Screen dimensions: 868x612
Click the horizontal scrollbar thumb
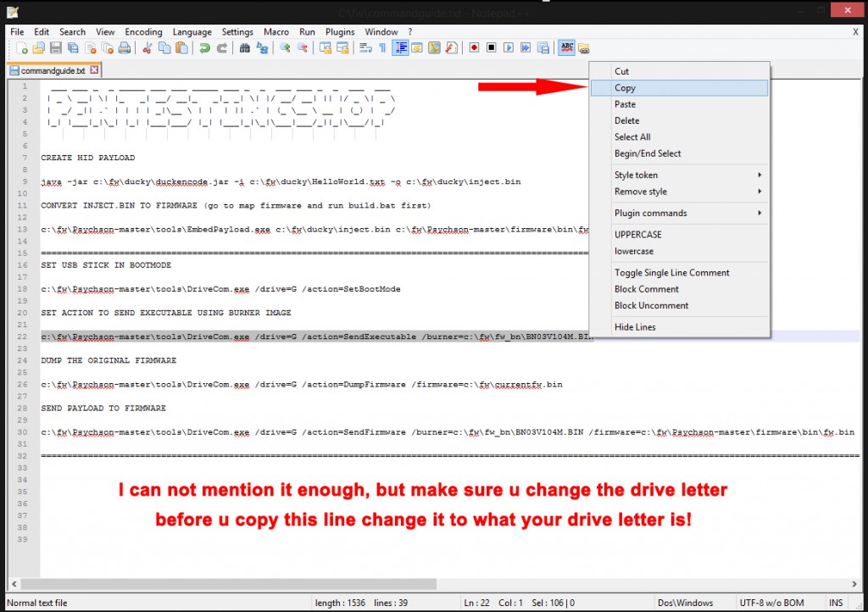pos(229,584)
